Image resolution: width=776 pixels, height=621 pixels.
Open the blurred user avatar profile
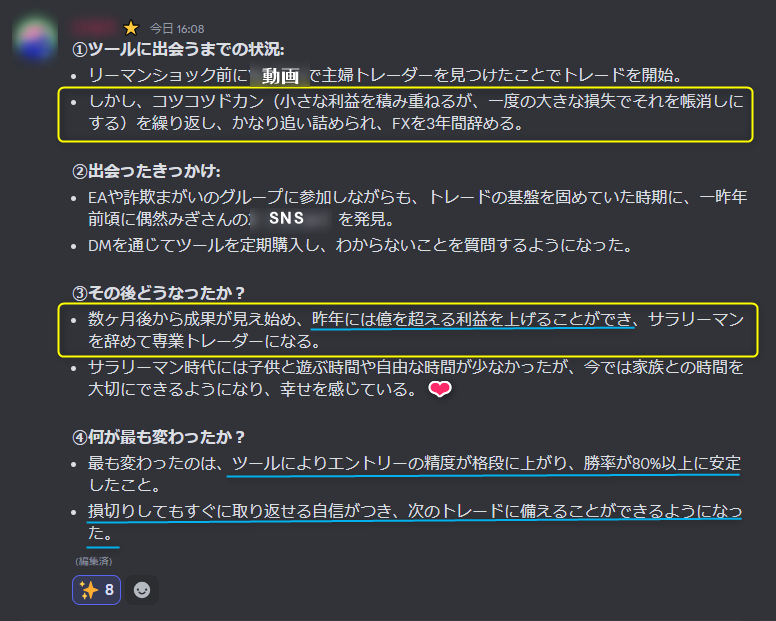coord(35,39)
